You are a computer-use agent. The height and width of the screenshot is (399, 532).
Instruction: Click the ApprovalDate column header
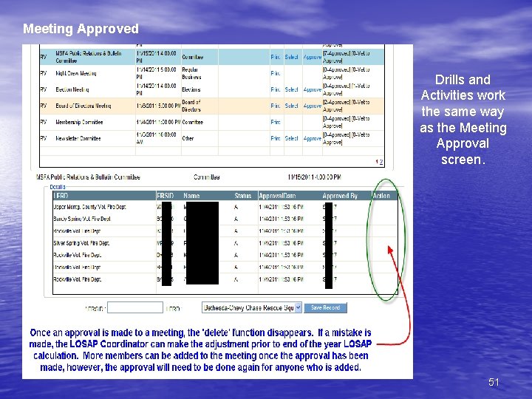277,196
